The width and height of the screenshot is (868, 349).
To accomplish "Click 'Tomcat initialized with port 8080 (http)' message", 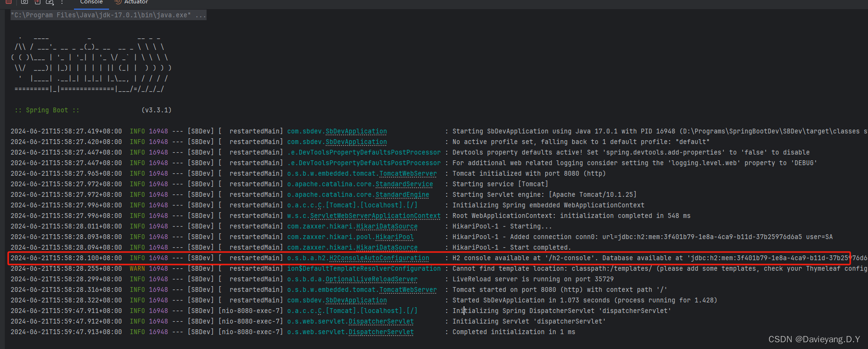I will point(529,174).
